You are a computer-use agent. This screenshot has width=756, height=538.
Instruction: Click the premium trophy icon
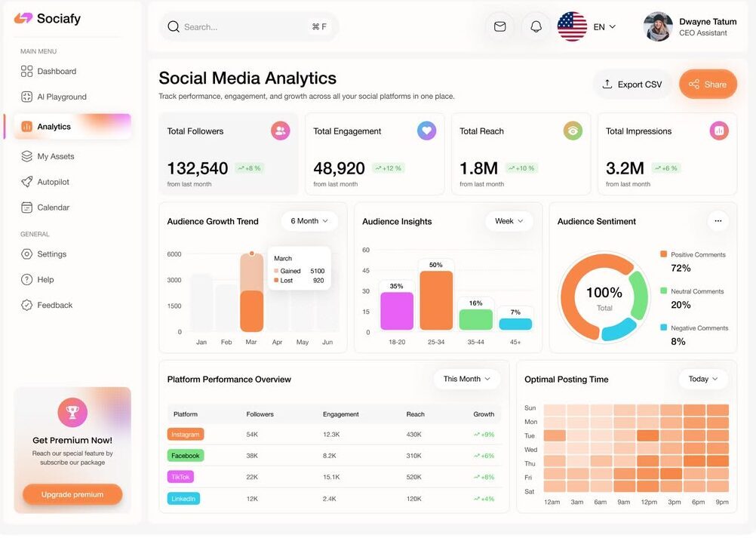[x=72, y=412]
